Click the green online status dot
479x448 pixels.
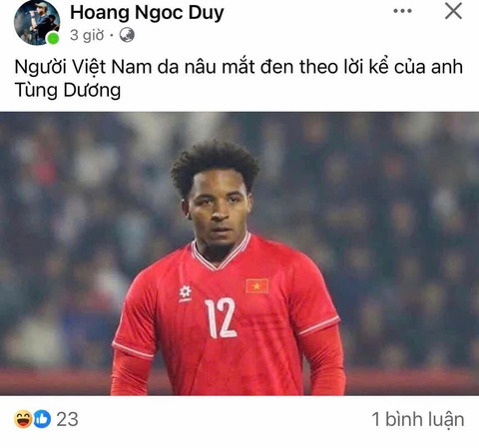click(x=53, y=38)
